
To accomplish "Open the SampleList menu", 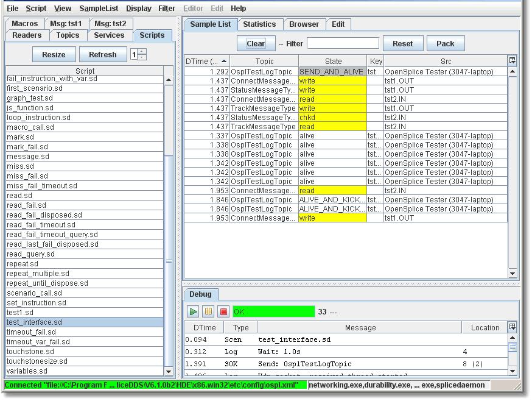I will [x=99, y=9].
